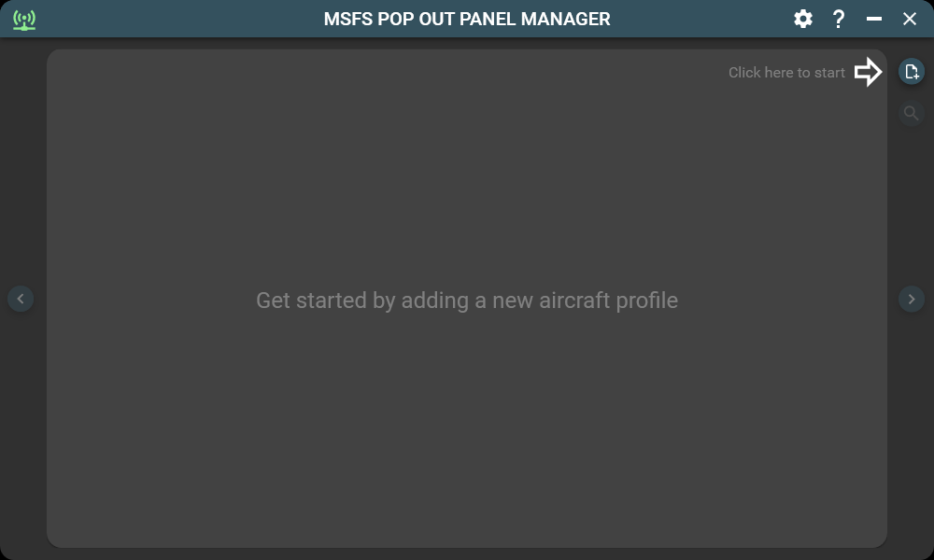Screen dimensions: 934x560
Task: Go to next profile with right chevron
Action: [912, 299]
